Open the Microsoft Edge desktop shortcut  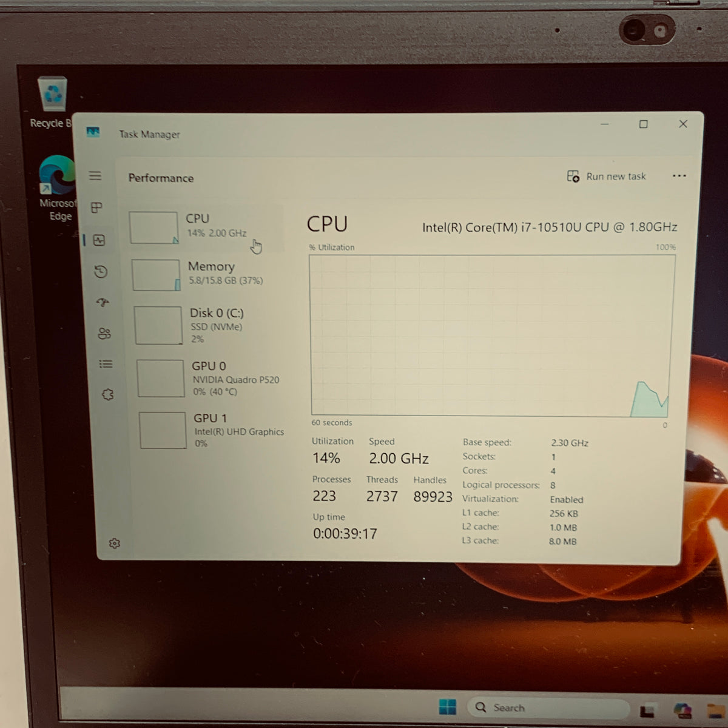tap(58, 188)
